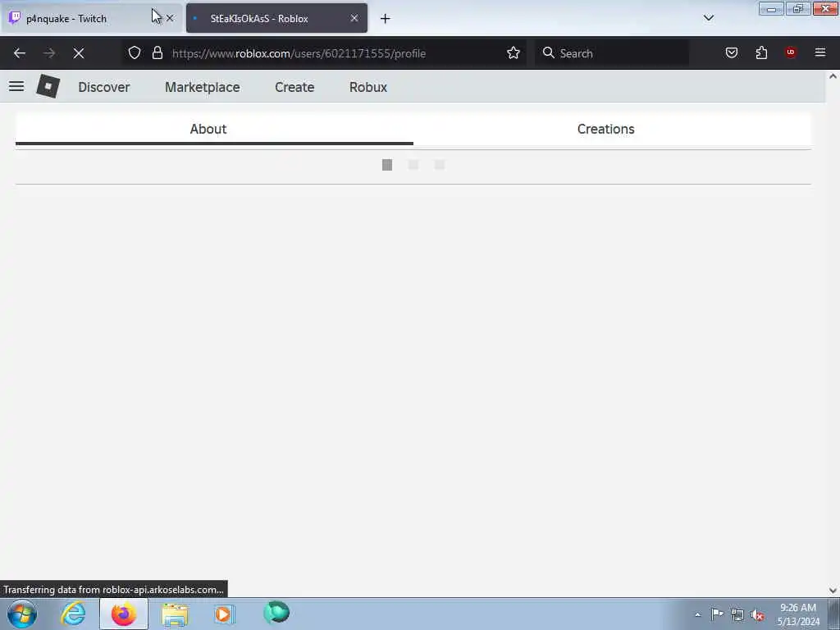The width and height of the screenshot is (840, 630).
Task: Go to Create page
Action: coord(294,87)
